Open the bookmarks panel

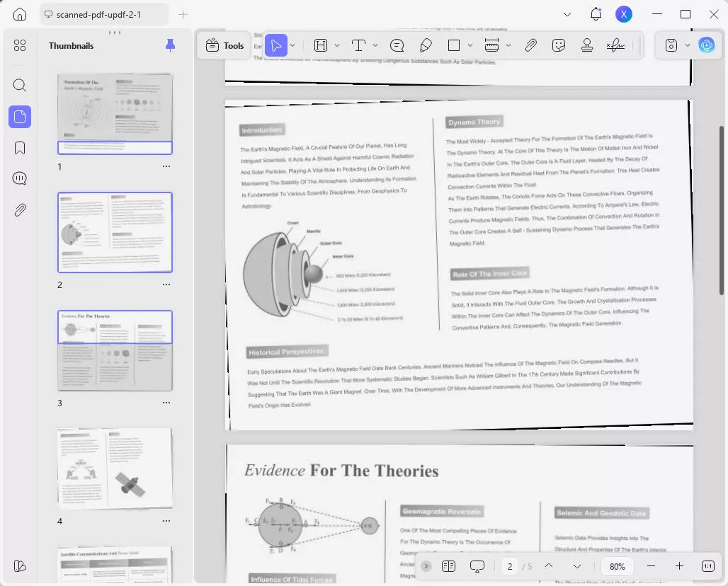[20, 148]
